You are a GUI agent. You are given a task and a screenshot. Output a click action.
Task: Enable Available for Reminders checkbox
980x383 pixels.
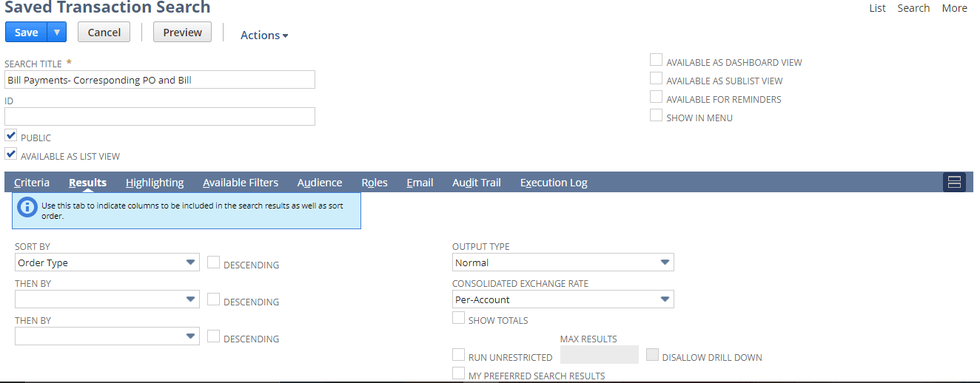pyautogui.click(x=656, y=97)
